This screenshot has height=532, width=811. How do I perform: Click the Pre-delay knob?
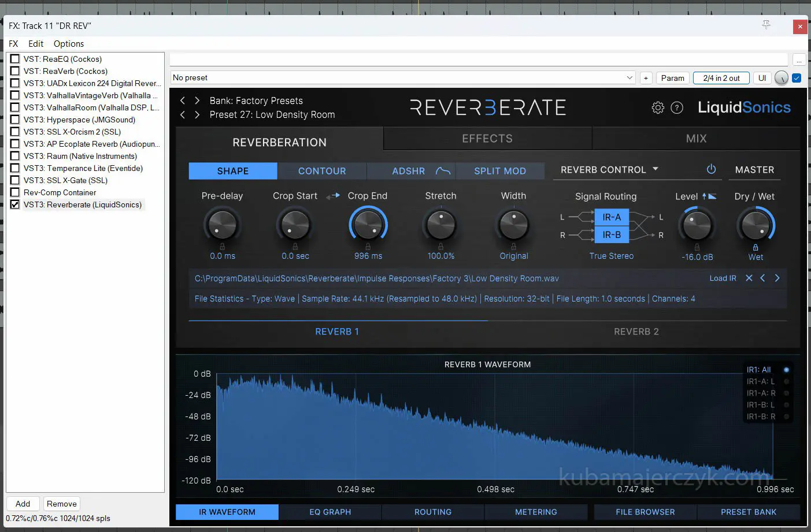[x=223, y=225]
